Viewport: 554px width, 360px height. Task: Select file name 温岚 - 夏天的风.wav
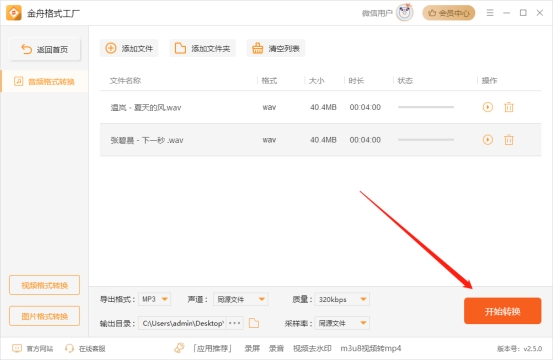[146, 107]
